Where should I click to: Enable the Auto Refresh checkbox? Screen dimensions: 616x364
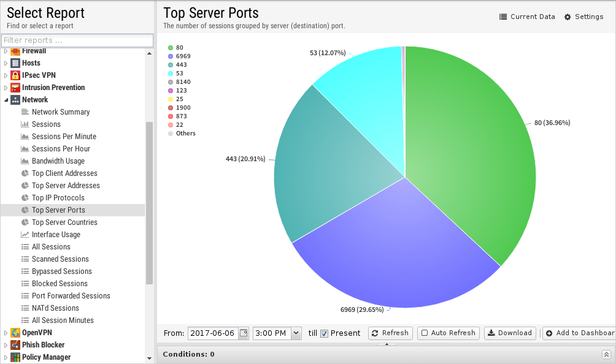pyautogui.click(x=425, y=333)
